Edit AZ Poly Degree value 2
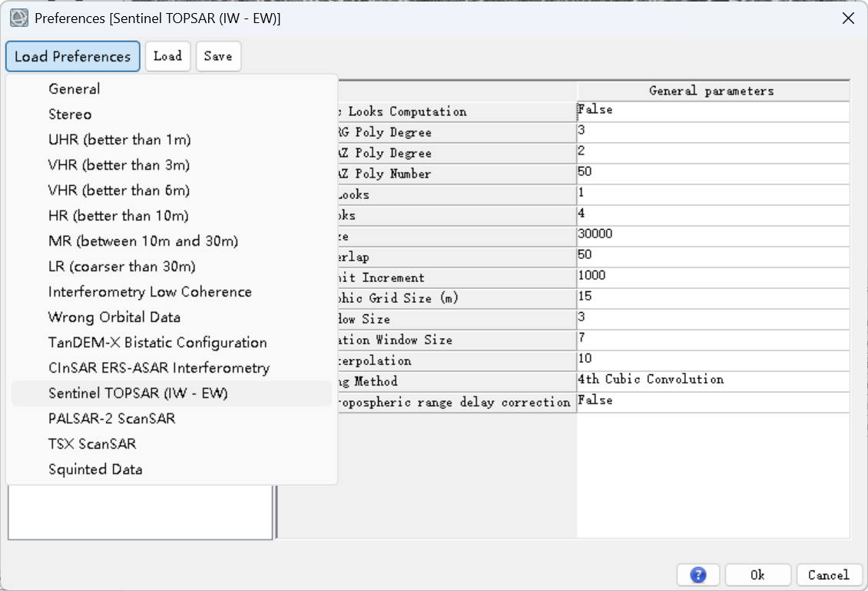868x591 pixels. 713,153
